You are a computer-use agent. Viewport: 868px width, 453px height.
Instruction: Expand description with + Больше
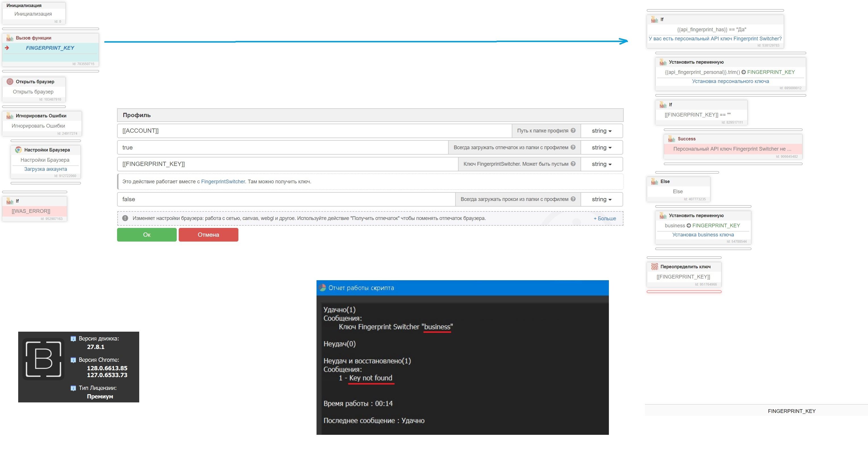(605, 219)
